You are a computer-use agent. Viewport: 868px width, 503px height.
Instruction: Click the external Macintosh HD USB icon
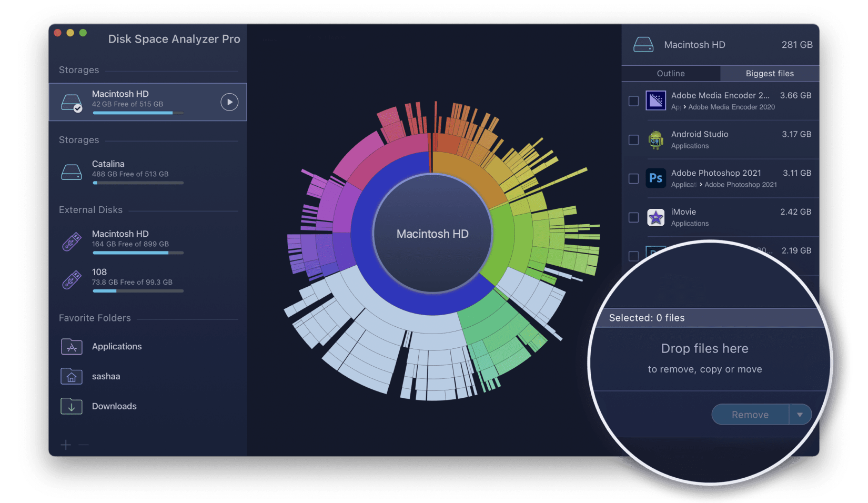click(x=72, y=242)
